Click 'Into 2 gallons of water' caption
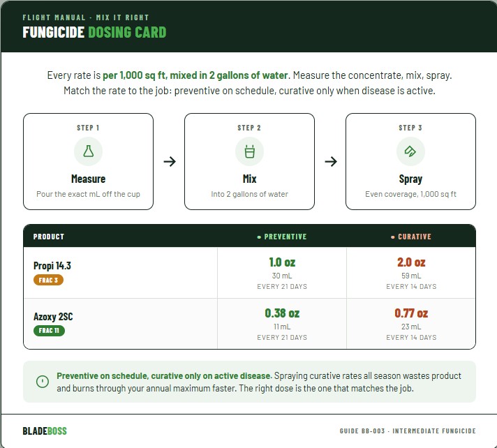Image resolution: width=497 pixels, height=448 pixels. [249, 194]
